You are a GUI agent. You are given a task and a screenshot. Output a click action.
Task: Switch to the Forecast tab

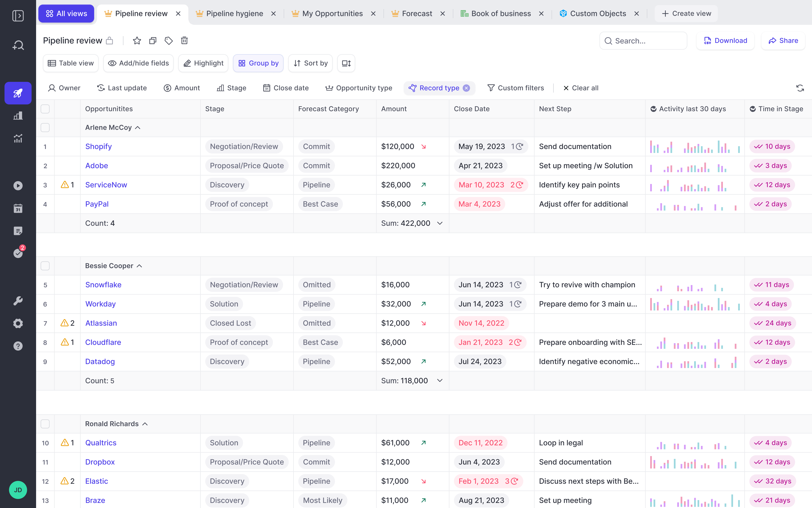(417, 13)
